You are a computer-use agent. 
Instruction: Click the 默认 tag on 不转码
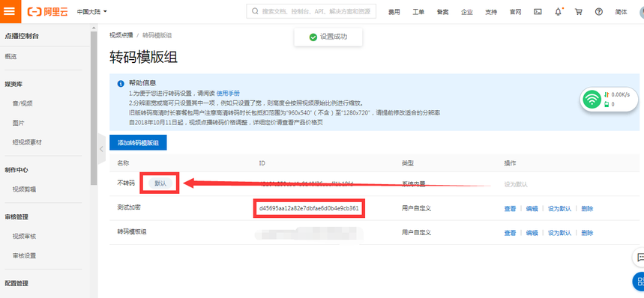[x=160, y=183]
